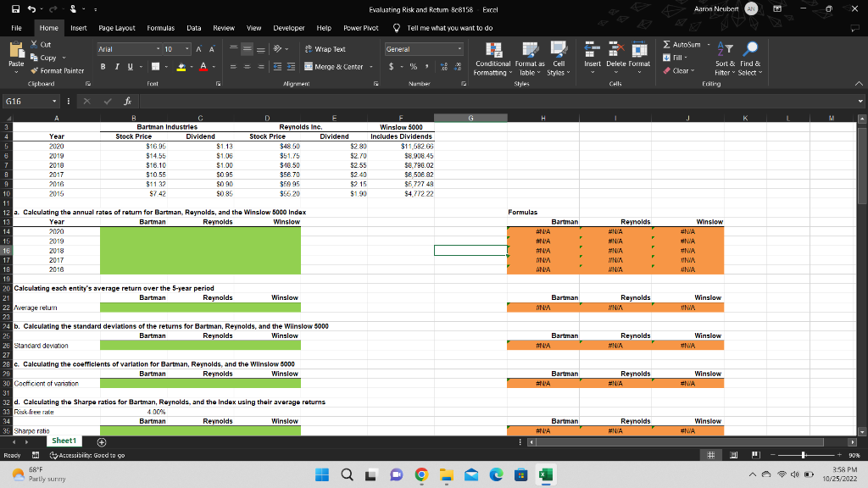Screen dimensions: 868x488
Task: Open Google Chrome from taskbar
Action: 421,474
